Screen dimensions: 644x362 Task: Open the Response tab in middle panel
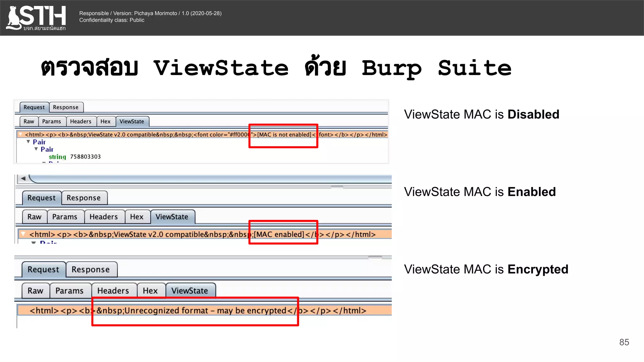coord(84,198)
